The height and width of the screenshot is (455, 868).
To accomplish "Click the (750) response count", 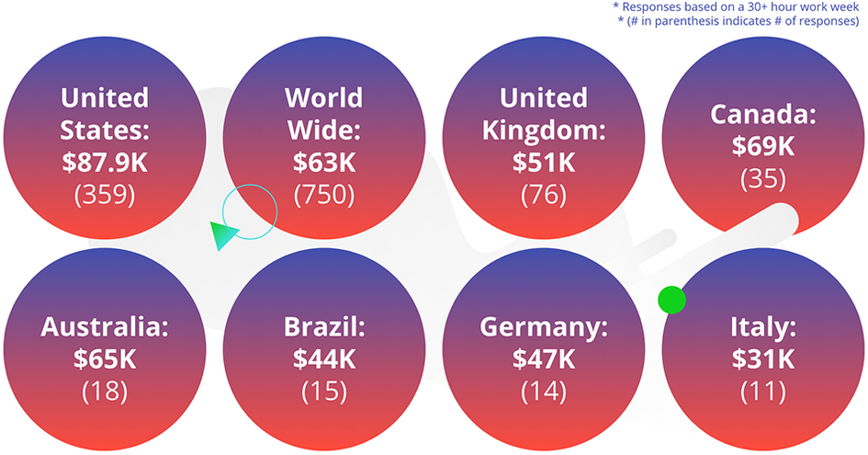I will [324, 195].
